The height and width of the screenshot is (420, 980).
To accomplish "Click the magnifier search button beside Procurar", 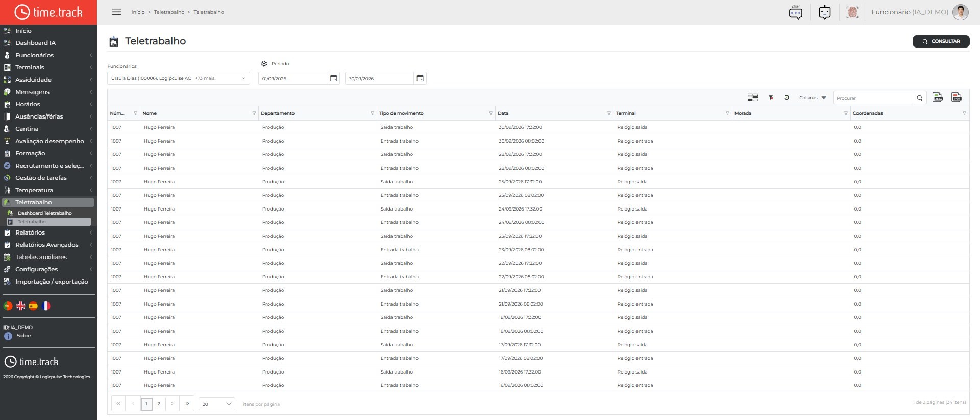I will pyautogui.click(x=920, y=98).
